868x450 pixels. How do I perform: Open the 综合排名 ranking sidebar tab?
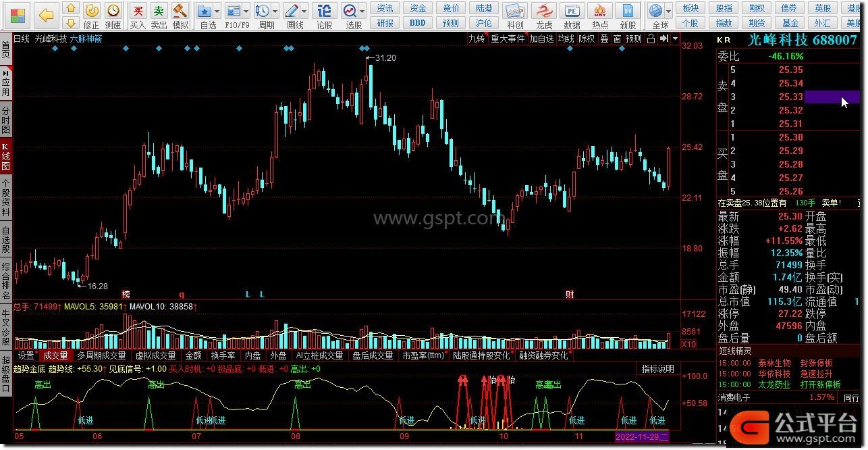point(6,281)
